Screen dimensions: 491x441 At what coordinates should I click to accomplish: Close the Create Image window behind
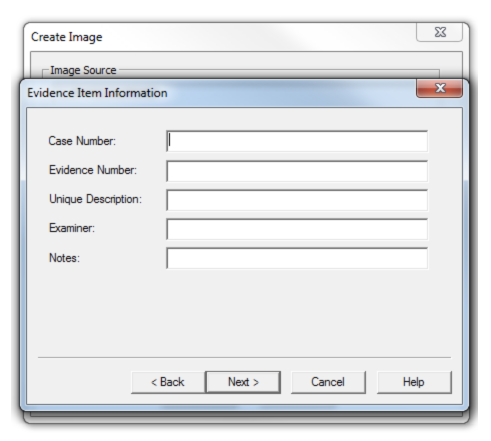439,32
